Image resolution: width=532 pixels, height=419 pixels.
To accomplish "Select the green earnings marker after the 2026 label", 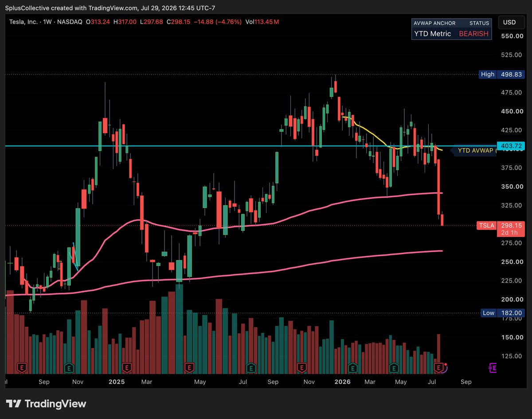I will point(352,368).
